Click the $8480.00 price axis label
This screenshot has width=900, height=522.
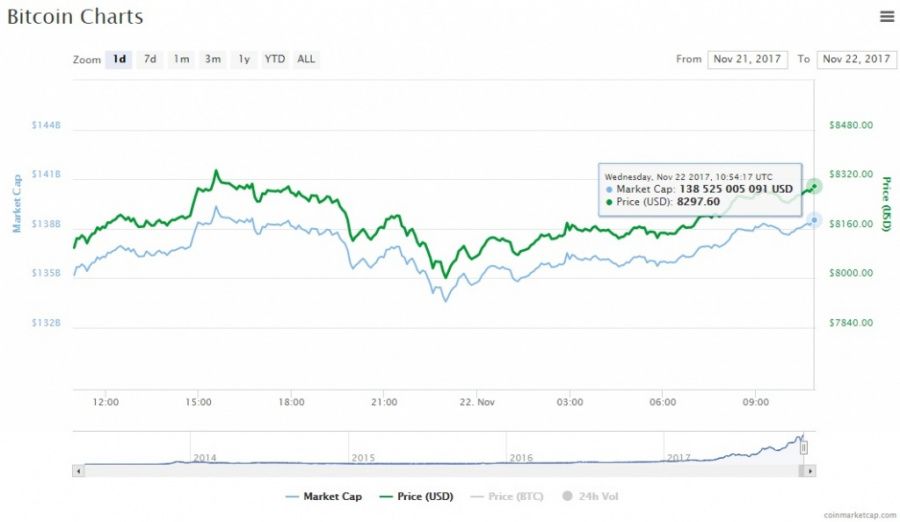(851, 125)
